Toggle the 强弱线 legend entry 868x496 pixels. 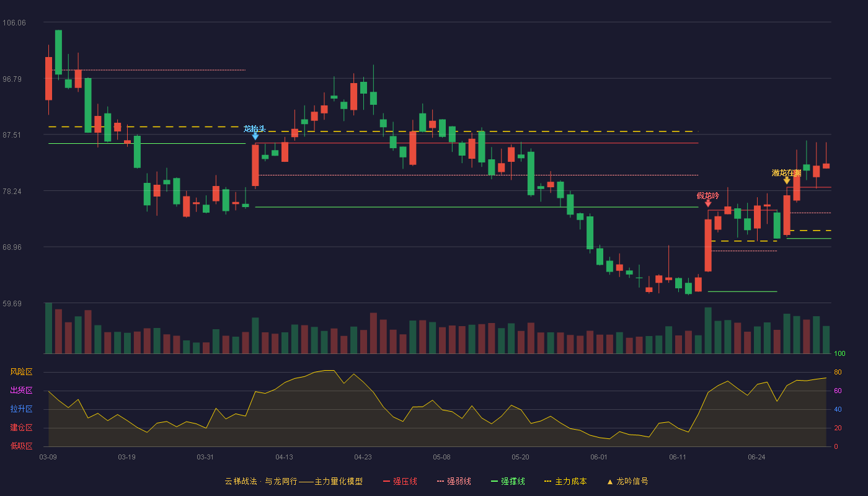(454, 481)
